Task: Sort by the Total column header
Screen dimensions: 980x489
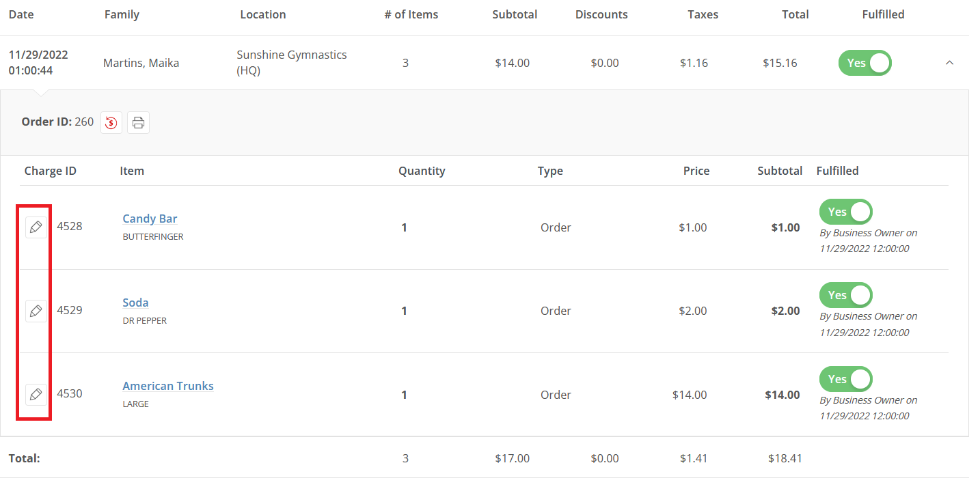Action: tap(795, 14)
